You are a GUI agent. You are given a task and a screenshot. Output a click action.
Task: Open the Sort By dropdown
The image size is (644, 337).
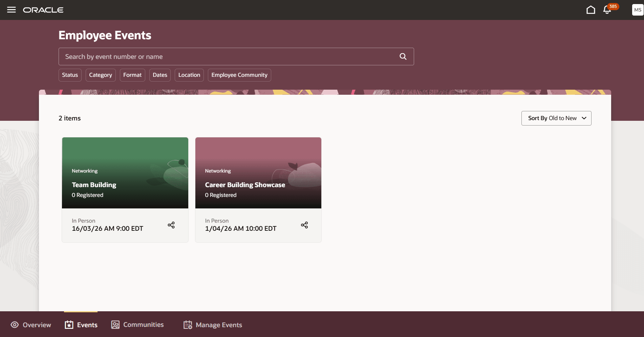pyautogui.click(x=556, y=118)
